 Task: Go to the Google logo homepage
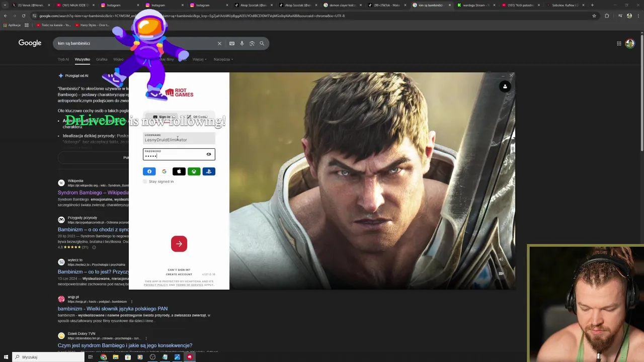pyautogui.click(x=30, y=43)
